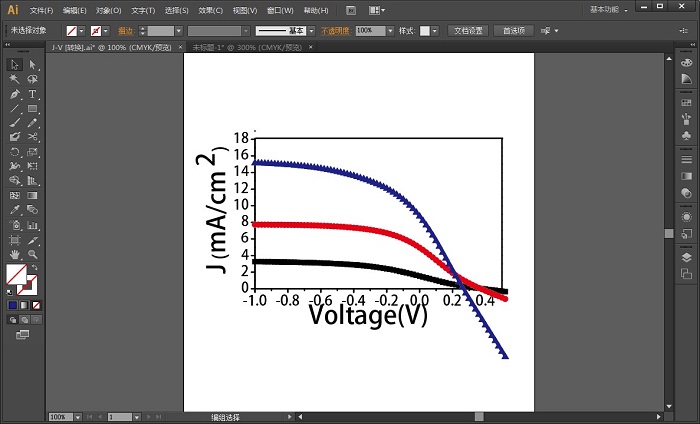
Task: Open the 窗口(W) menu
Action: pos(280,10)
